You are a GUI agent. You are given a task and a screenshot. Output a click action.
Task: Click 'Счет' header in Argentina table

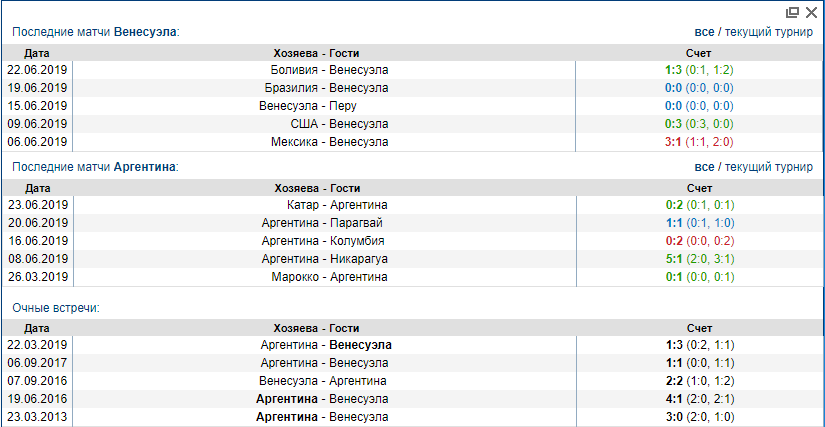point(699,188)
